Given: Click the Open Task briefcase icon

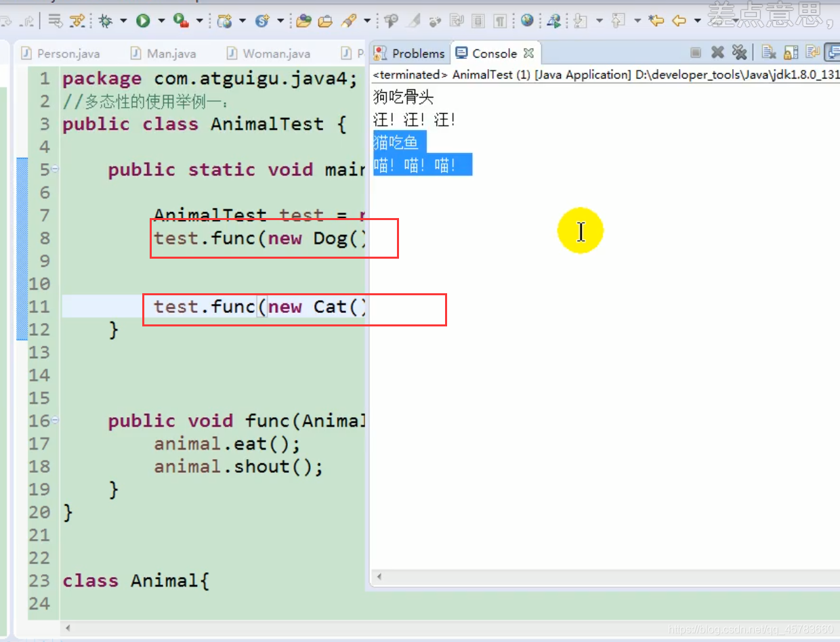Looking at the screenshot, I should (325, 21).
